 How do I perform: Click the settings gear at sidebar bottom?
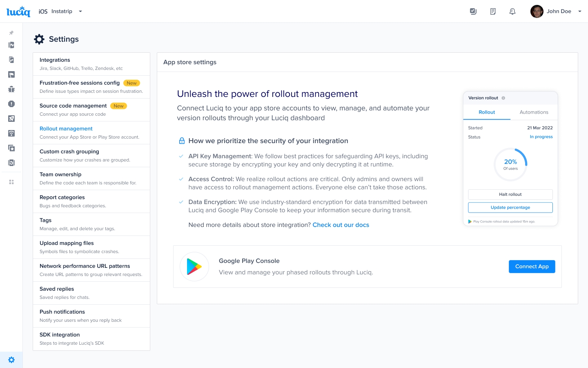[x=11, y=360]
